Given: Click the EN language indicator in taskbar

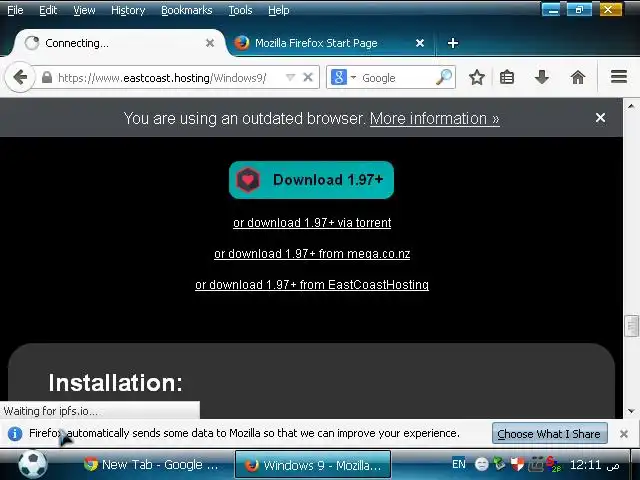Looking at the screenshot, I should tap(459, 464).
